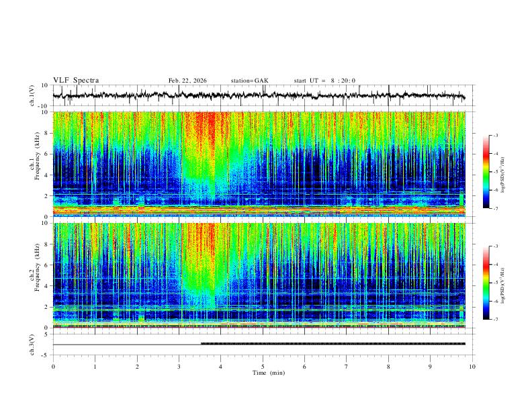Viewport: 532px width, 411px height.
Task: Click the "-4" tick on ch.2 colorbar
Action: pos(495,265)
